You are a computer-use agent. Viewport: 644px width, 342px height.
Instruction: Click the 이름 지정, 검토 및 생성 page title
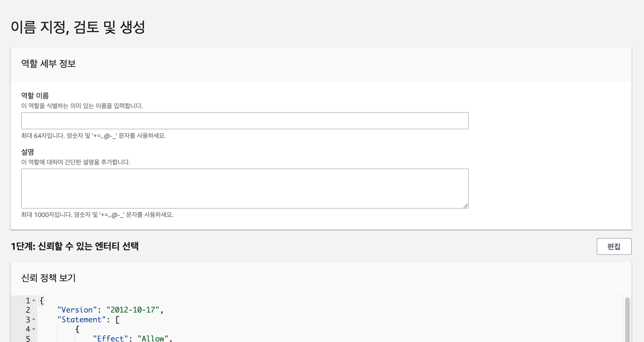point(78,27)
